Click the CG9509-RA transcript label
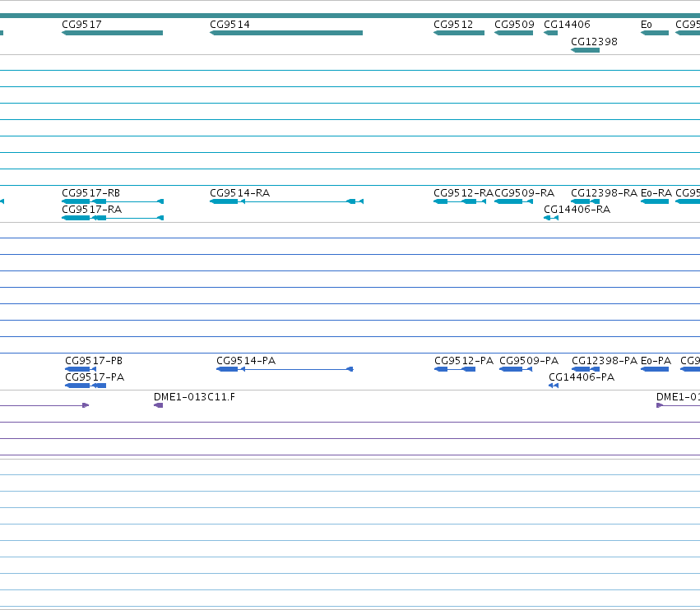 click(x=525, y=192)
